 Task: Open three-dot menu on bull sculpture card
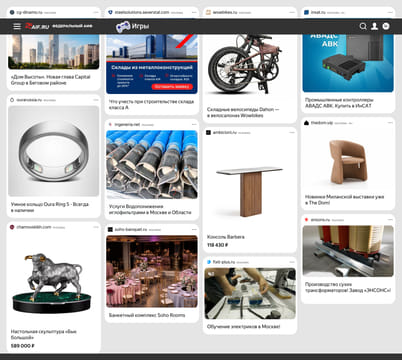tap(96, 227)
